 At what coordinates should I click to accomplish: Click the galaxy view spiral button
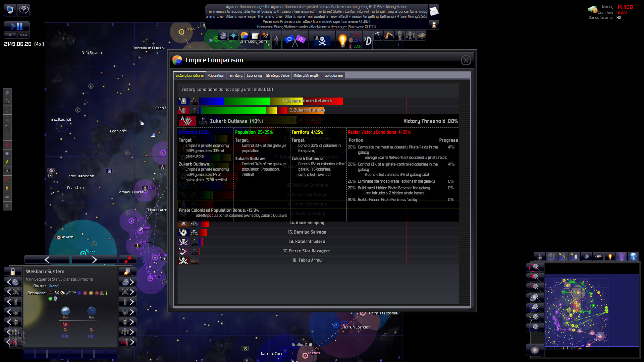coord(535,350)
